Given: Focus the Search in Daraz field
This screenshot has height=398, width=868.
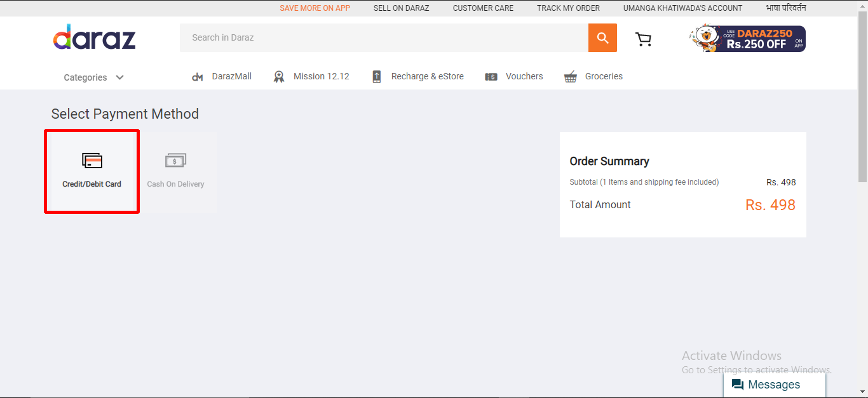Looking at the screenshot, I should 384,37.
